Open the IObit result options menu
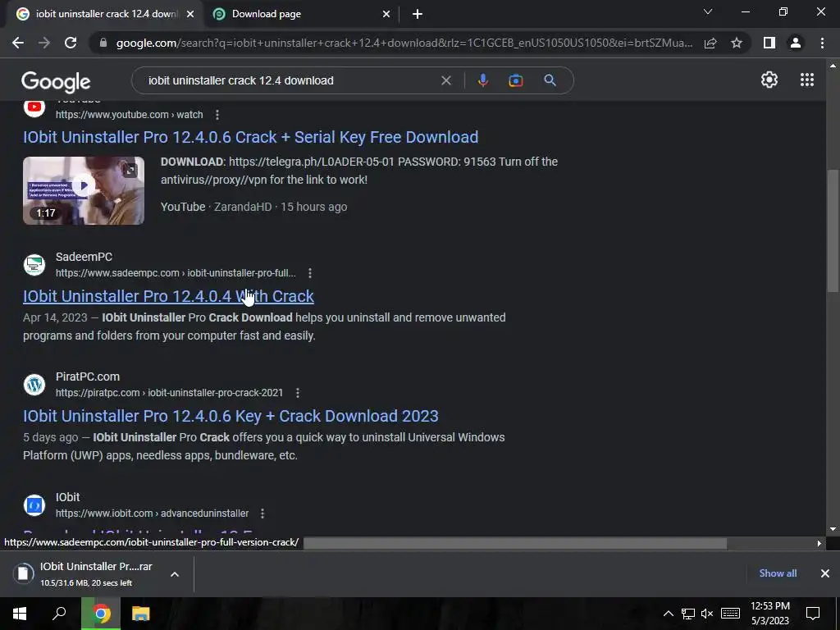The image size is (840, 630). coord(262,514)
